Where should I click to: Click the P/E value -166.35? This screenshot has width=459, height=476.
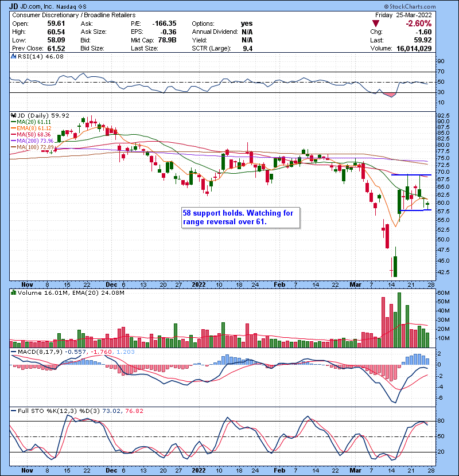(x=164, y=24)
